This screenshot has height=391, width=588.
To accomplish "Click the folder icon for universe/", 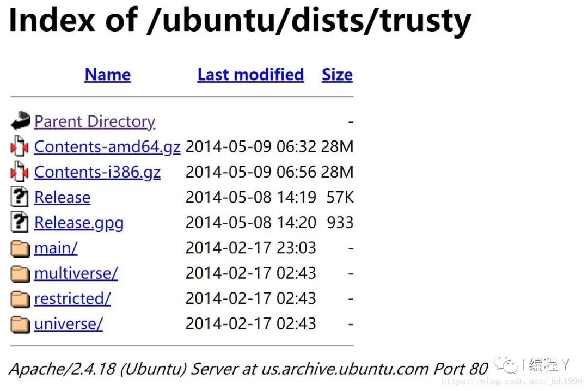I will [x=20, y=325].
